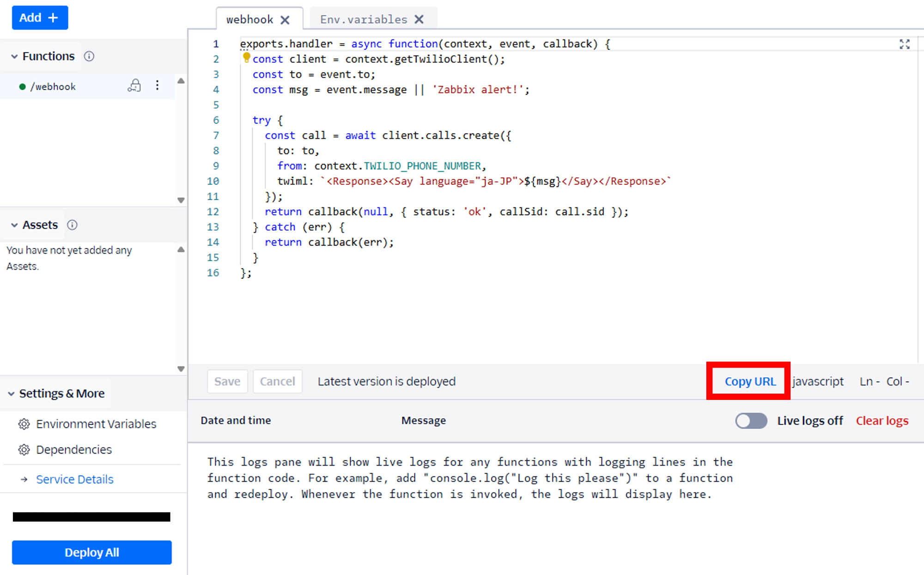This screenshot has height=575, width=924.
Task: Click the Add + button
Action: (x=40, y=18)
